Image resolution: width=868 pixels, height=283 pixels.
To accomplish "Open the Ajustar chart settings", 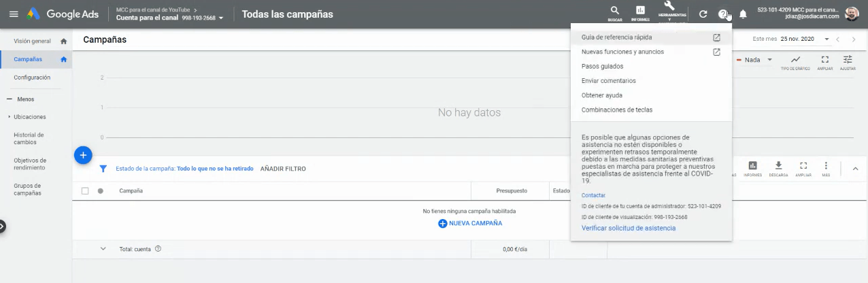I will (848, 63).
